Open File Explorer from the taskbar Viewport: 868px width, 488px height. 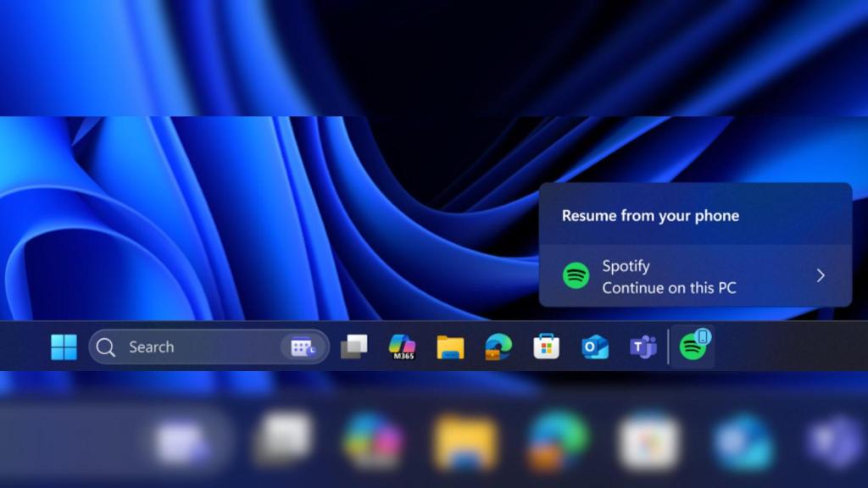click(x=450, y=347)
